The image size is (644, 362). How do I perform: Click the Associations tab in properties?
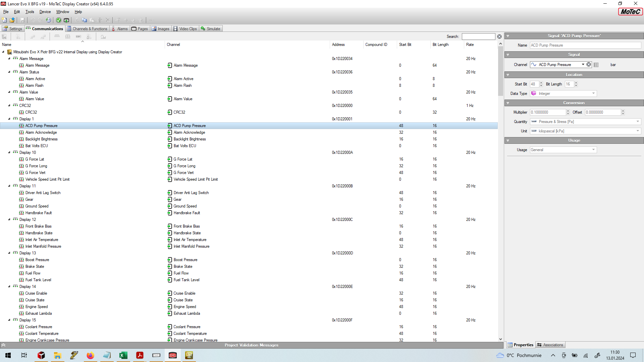click(x=553, y=345)
